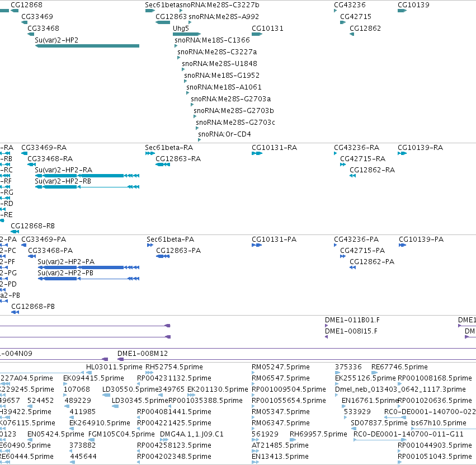Click the DME1-008I15.F clone label
The height and width of the screenshot is (465, 476).
351,331
